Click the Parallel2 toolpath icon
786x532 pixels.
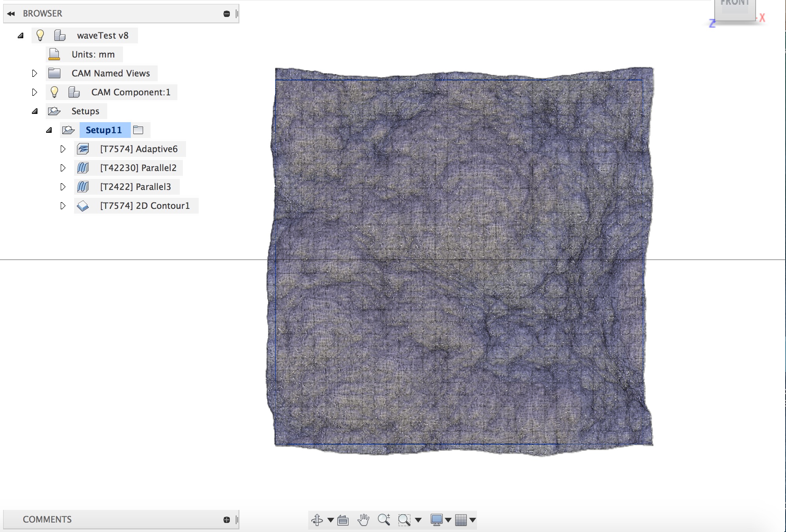(83, 168)
